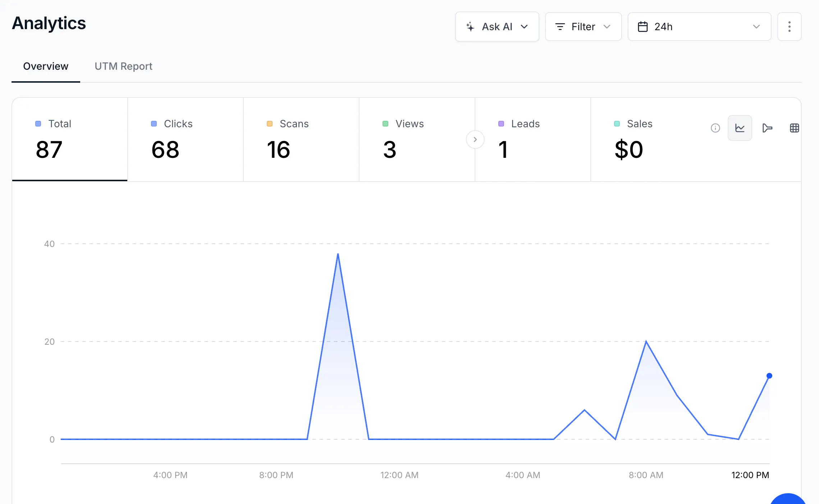This screenshot has height=504, width=819.
Task: Click the teal Sales color swatch
Action: click(x=617, y=124)
